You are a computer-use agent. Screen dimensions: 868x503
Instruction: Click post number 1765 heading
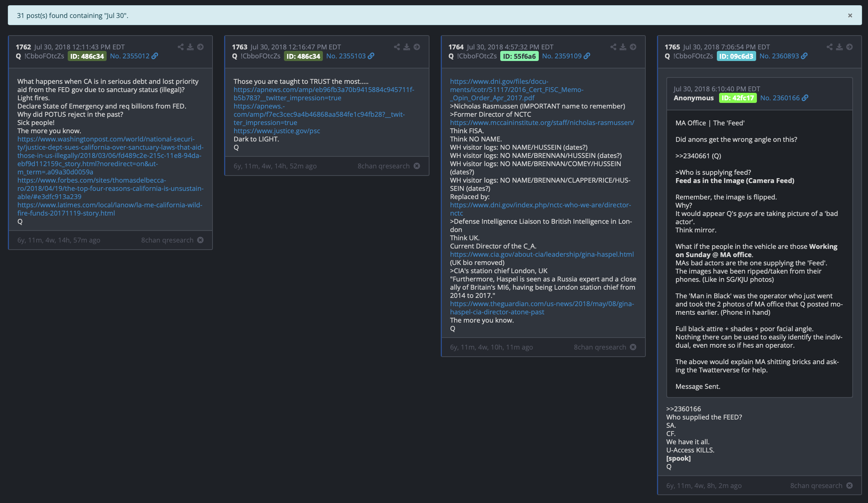pos(672,47)
